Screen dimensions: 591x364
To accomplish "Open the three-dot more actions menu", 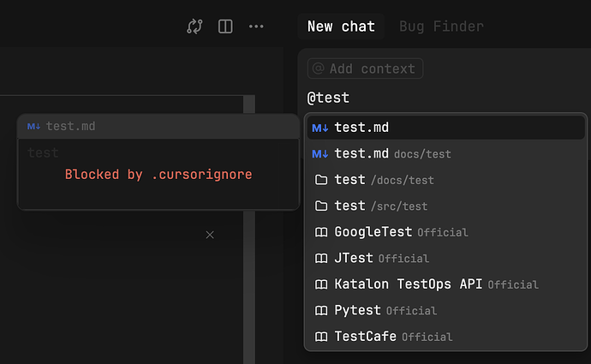I will click(256, 27).
